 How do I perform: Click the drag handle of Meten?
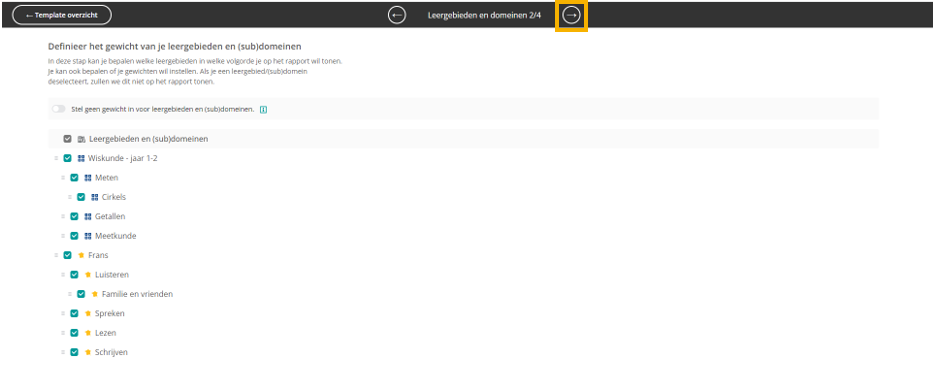point(62,177)
